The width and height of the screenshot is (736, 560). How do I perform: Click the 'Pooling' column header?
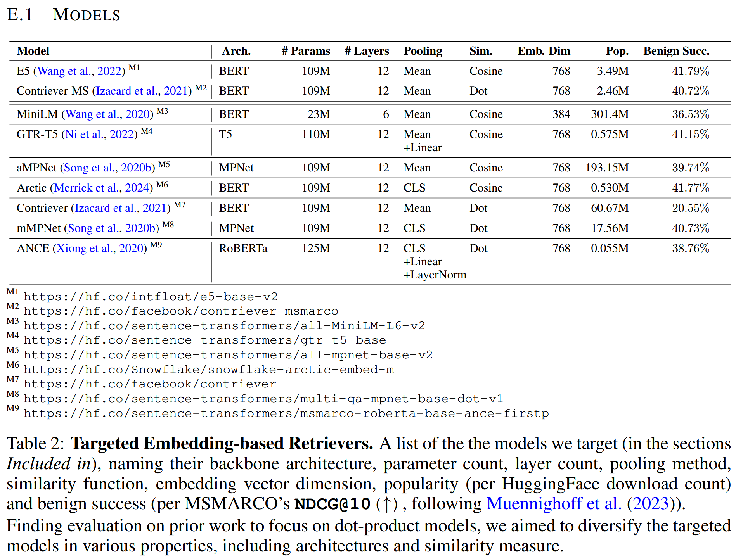[x=423, y=51]
